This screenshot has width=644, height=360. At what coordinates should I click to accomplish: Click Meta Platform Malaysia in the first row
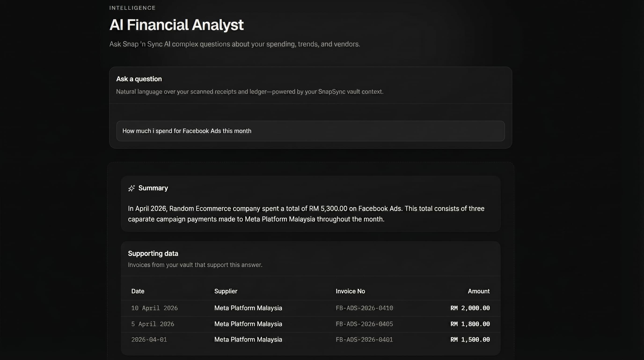coord(248,308)
